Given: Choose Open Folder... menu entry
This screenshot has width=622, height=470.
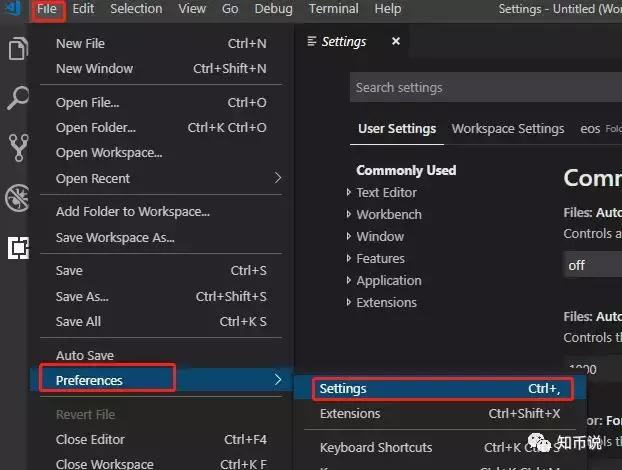Looking at the screenshot, I should click(161, 128).
